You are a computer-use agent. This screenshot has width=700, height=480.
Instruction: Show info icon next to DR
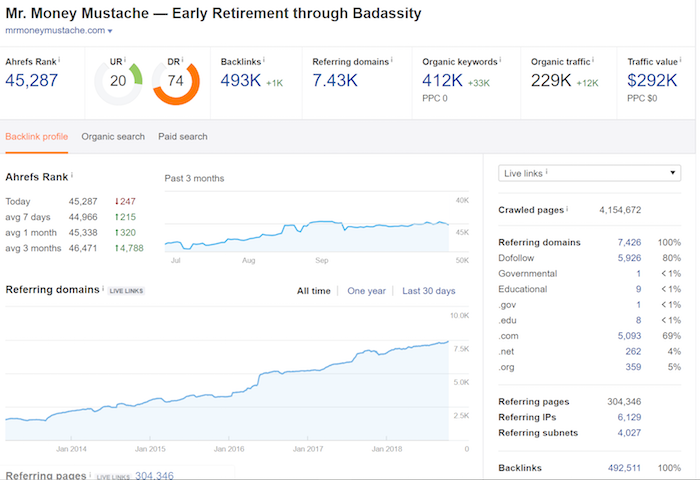coord(182,59)
